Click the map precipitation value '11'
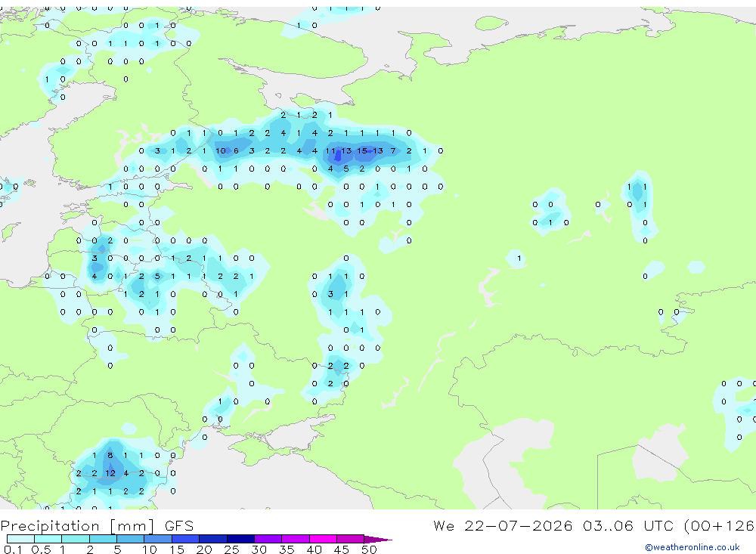This screenshot has width=756, height=554. 330,151
